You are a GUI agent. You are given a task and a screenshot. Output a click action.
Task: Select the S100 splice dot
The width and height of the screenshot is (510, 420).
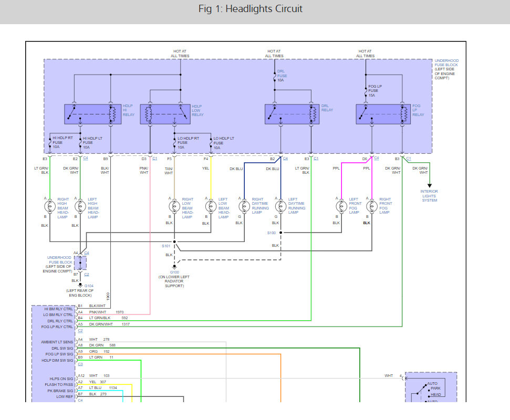click(280, 233)
